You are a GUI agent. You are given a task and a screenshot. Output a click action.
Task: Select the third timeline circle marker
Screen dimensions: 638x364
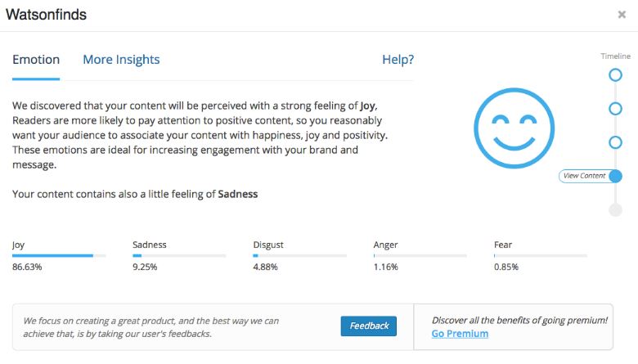(x=615, y=142)
